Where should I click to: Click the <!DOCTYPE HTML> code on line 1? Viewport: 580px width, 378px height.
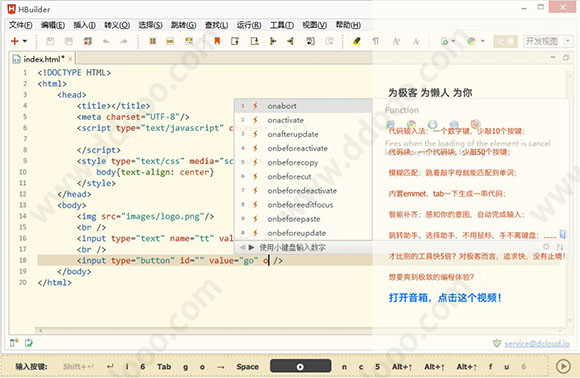[74, 72]
